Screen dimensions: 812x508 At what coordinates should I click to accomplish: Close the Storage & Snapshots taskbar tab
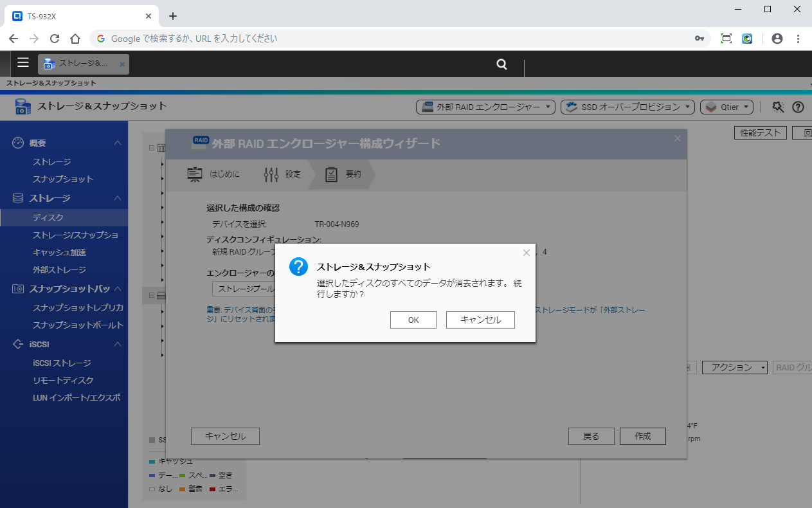(x=122, y=64)
